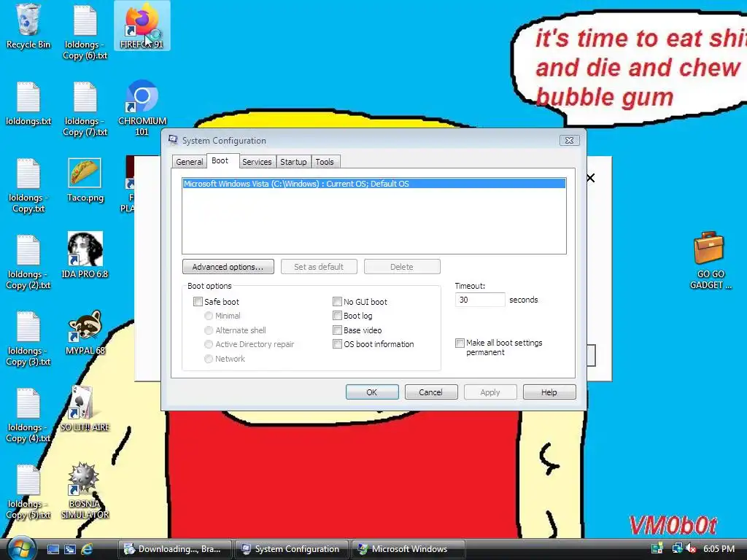Click the Cancel button
Image resolution: width=747 pixels, height=560 pixels.
[x=430, y=392]
